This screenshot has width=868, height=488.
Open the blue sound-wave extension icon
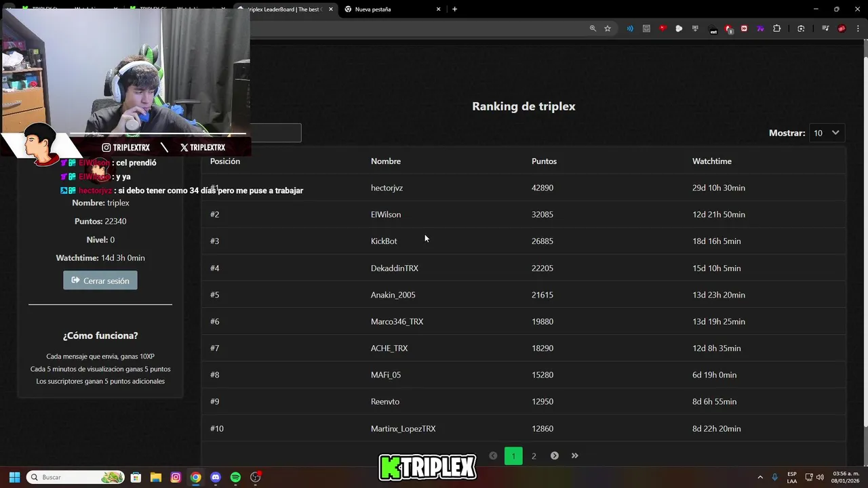630,28
